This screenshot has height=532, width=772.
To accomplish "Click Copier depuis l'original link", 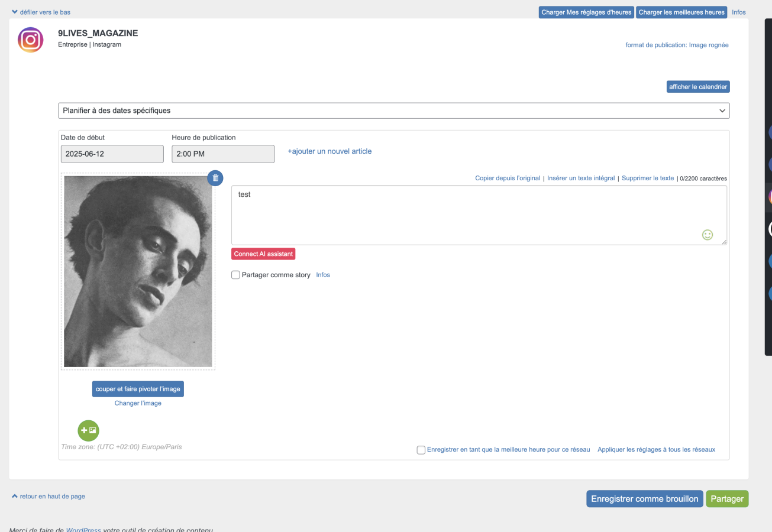I will (507, 178).
